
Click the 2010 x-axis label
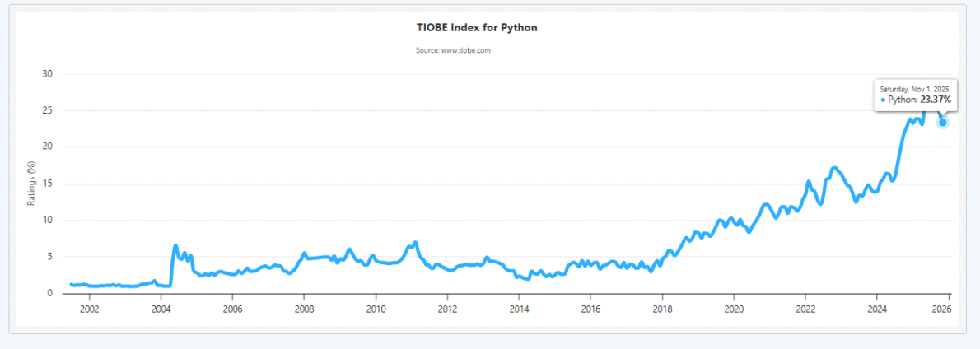click(376, 309)
